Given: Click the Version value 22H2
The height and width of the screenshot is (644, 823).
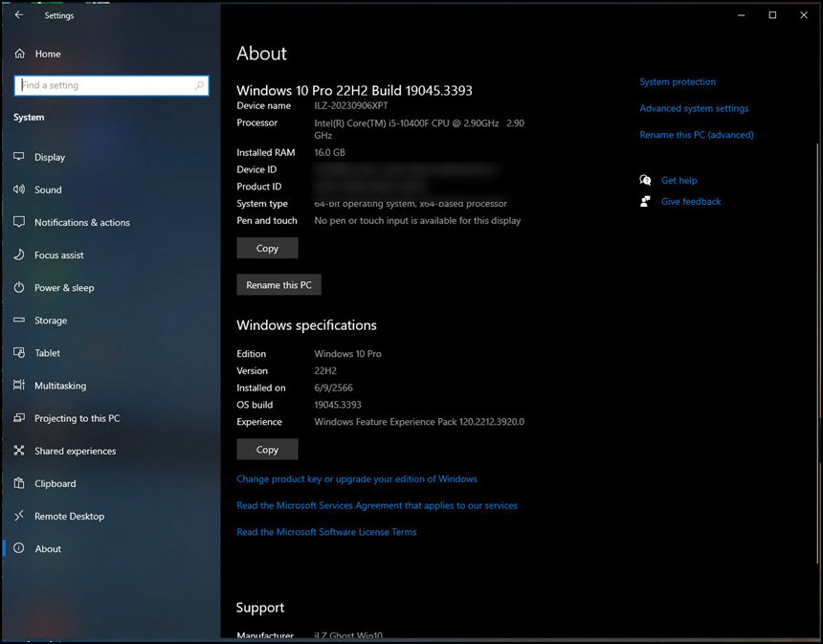Looking at the screenshot, I should (x=325, y=370).
